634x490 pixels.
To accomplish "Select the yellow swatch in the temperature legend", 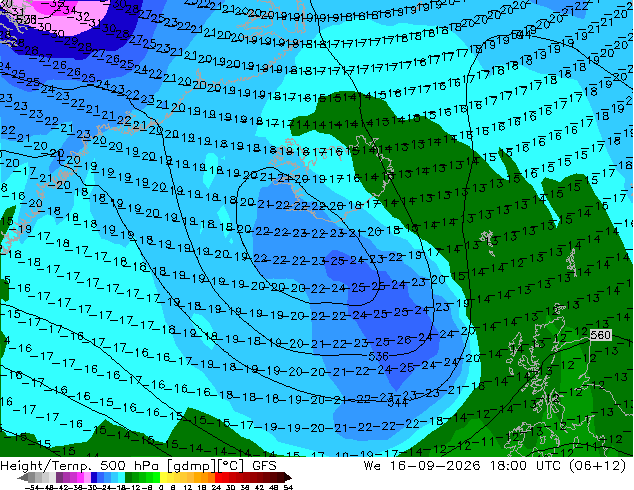I will click(x=163, y=477).
